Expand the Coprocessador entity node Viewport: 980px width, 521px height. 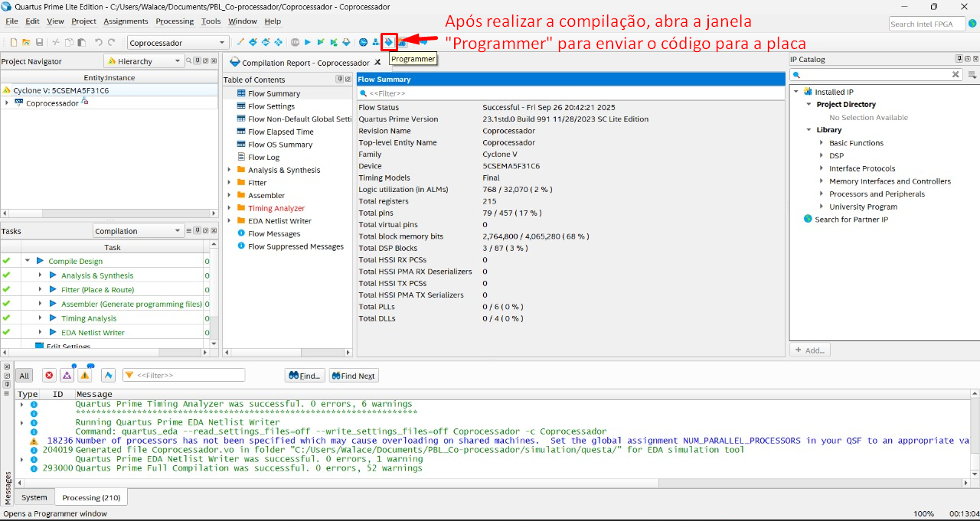[7, 103]
